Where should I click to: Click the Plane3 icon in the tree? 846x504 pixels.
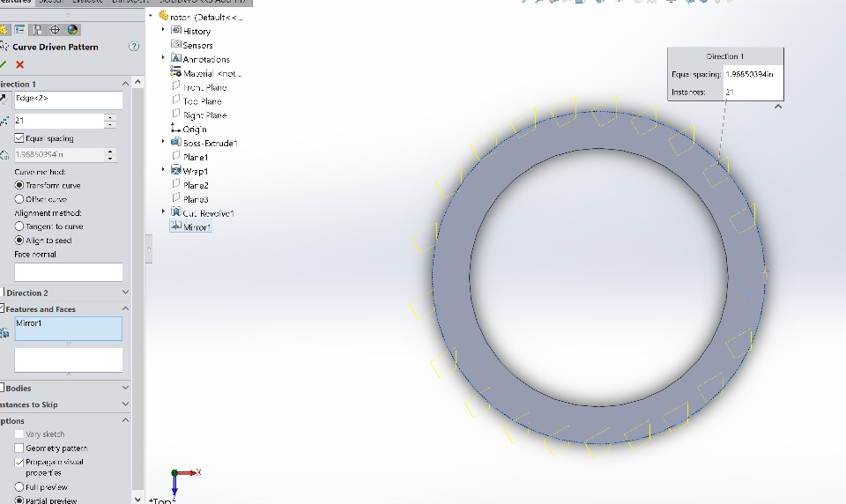pyautogui.click(x=176, y=198)
